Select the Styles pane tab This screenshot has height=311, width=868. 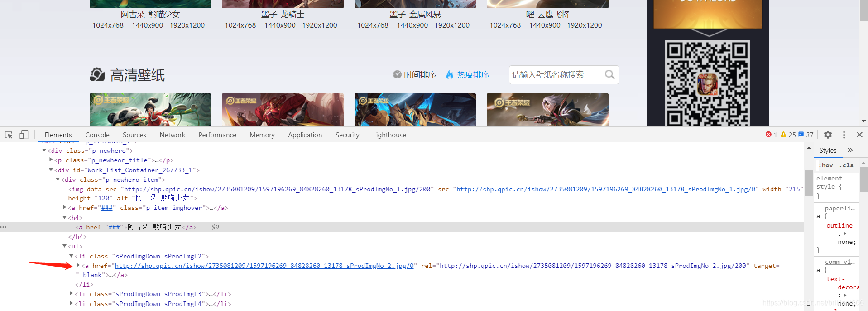828,151
